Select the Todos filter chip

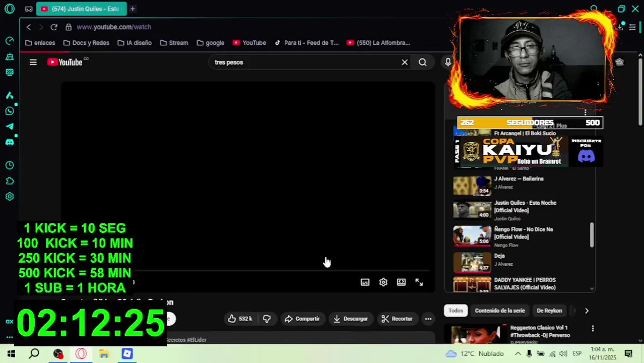456,311
